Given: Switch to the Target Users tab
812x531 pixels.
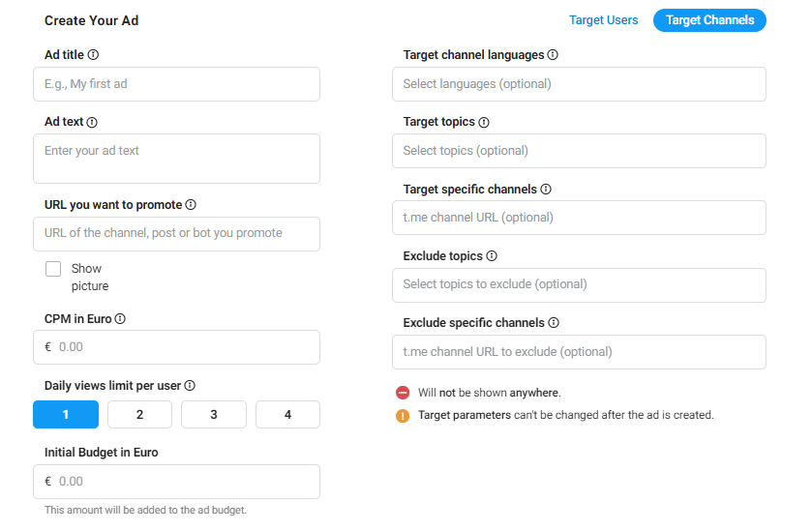Looking at the screenshot, I should (x=603, y=20).
